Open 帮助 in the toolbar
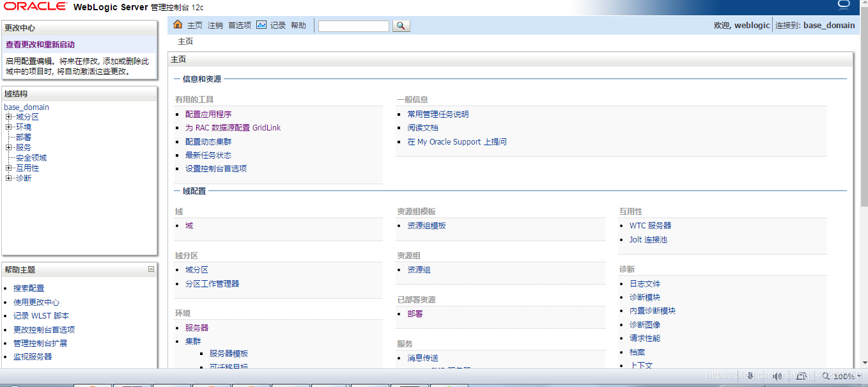The image size is (868, 387). 298,26
